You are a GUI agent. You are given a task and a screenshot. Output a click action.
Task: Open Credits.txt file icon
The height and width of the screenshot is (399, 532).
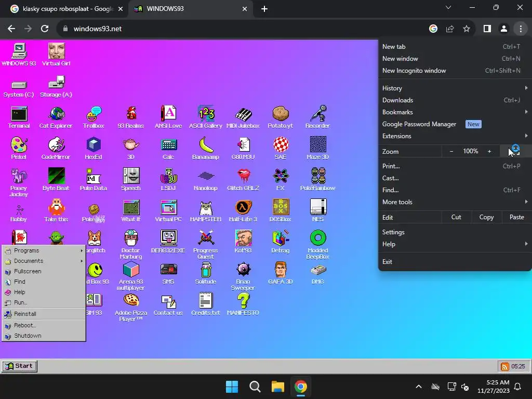coord(206,304)
